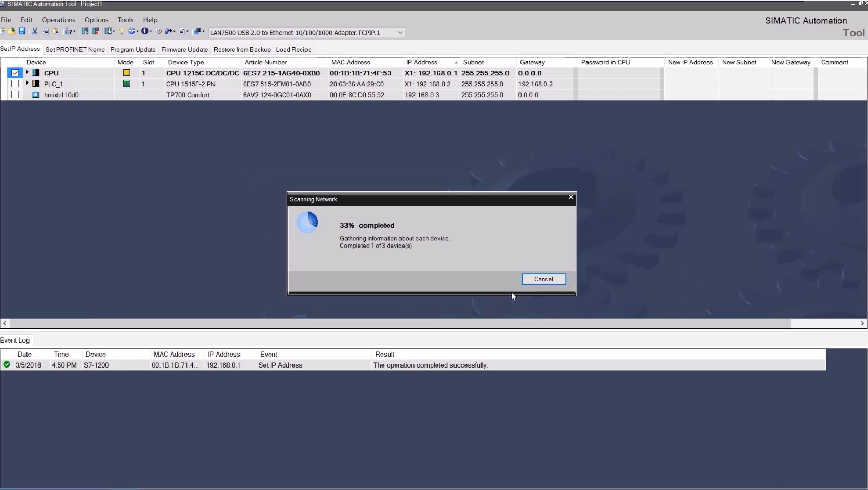Image resolution: width=868 pixels, height=490 pixels.
Task: Check the hmixb110d0 device checkbox
Action: click(x=15, y=95)
